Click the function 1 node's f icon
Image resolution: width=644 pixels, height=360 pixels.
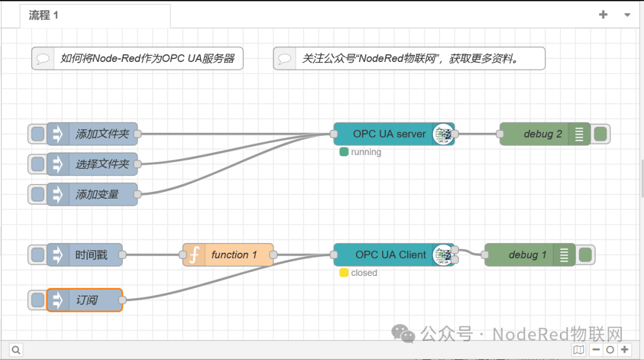pyautogui.click(x=194, y=255)
